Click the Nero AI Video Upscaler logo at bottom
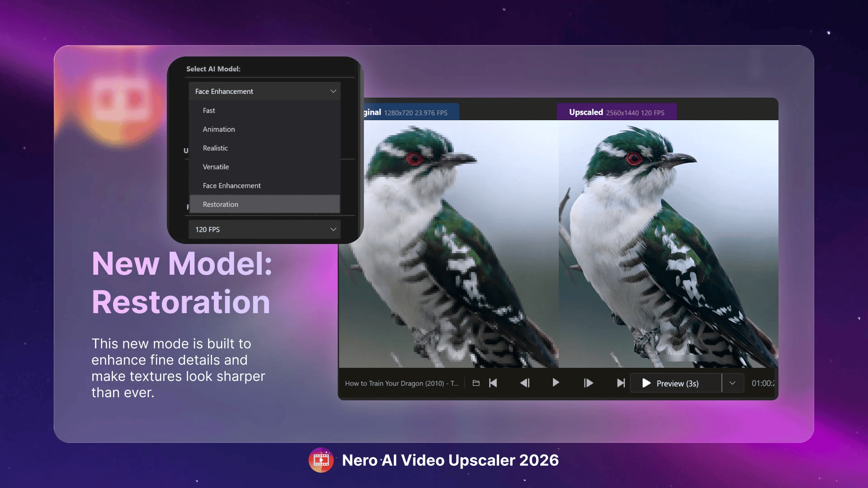 [321, 460]
